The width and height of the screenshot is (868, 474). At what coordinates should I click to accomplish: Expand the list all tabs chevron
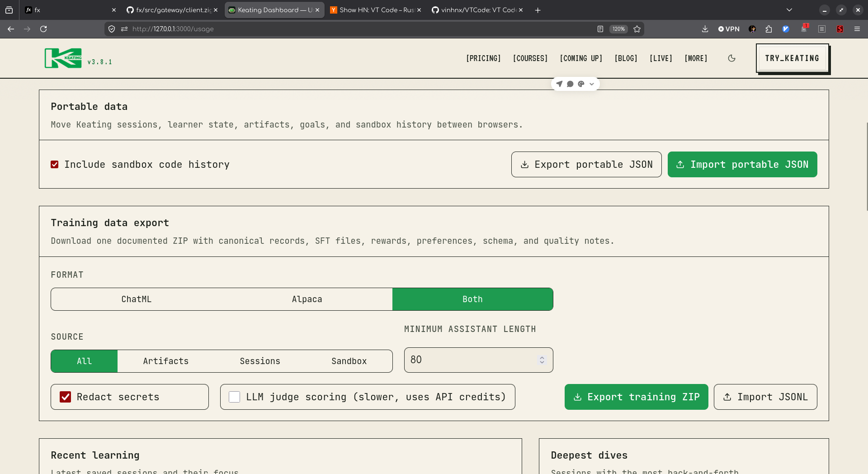click(789, 10)
